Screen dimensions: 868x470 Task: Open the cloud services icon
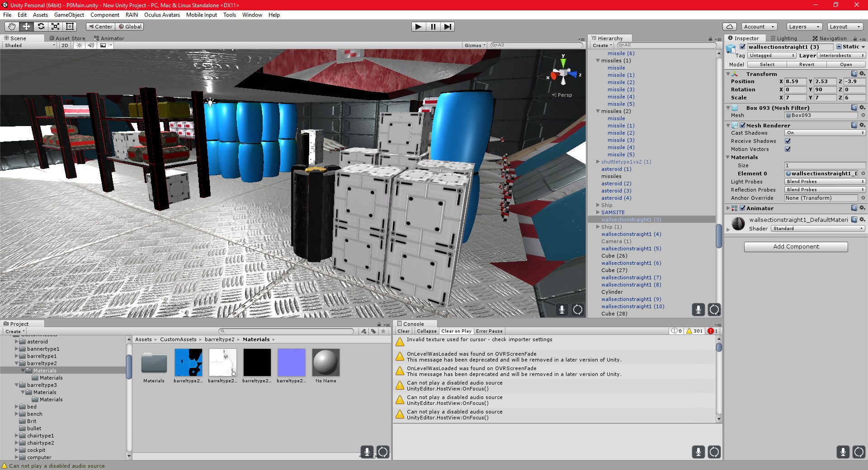729,27
